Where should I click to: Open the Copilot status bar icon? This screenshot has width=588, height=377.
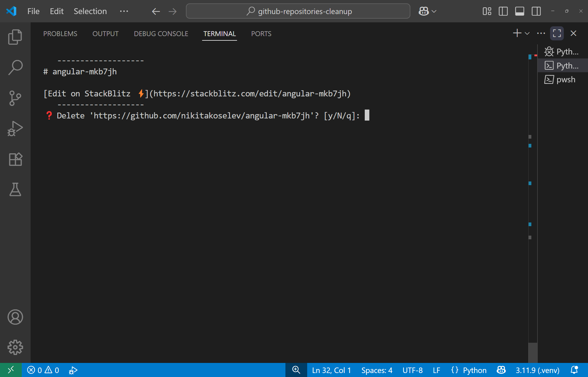pos(501,370)
